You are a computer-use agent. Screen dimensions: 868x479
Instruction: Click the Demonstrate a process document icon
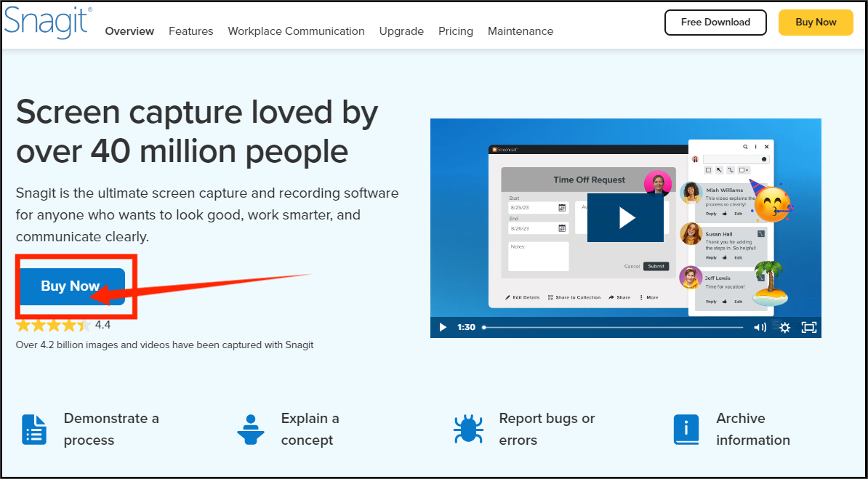pos(34,429)
